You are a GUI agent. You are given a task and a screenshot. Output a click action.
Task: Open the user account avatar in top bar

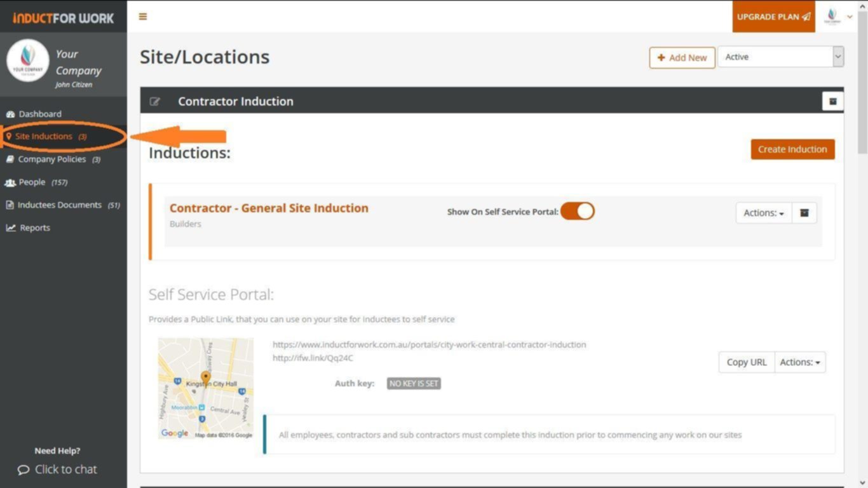832,17
